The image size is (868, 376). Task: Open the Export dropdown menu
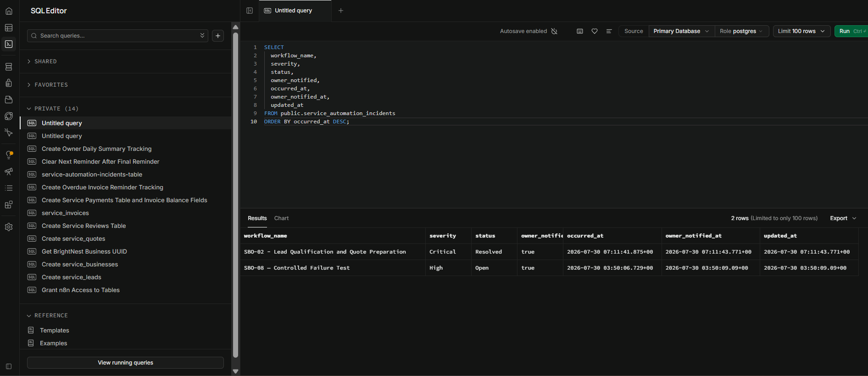pyautogui.click(x=843, y=218)
